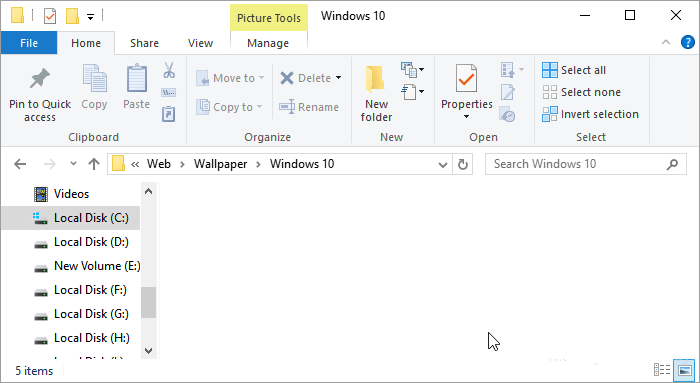
Task: Click the search magnifier icon
Action: tap(672, 164)
